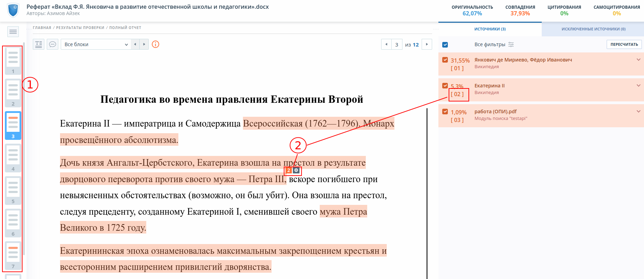Uncheck the работа (ОПИ).pdf checkbox
Image resolution: width=644 pixels, height=279 pixels.
click(x=445, y=112)
